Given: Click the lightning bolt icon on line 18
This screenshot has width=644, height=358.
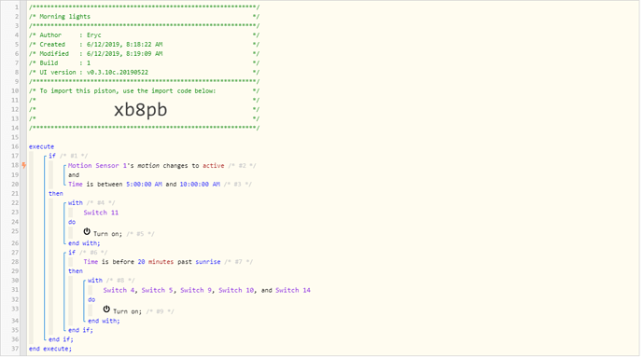Looking at the screenshot, I should pos(24,166).
